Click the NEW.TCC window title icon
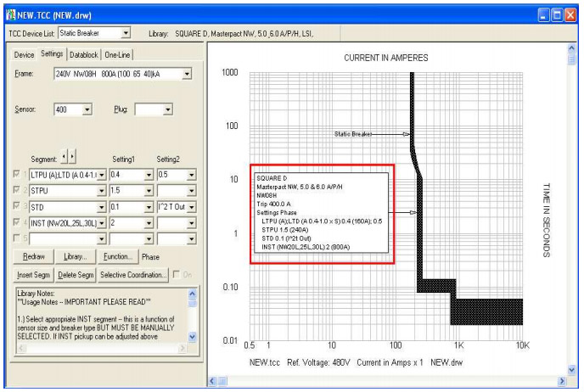Viewport: 584px width, 392px height. pyautogui.click(x=11, y=15)
